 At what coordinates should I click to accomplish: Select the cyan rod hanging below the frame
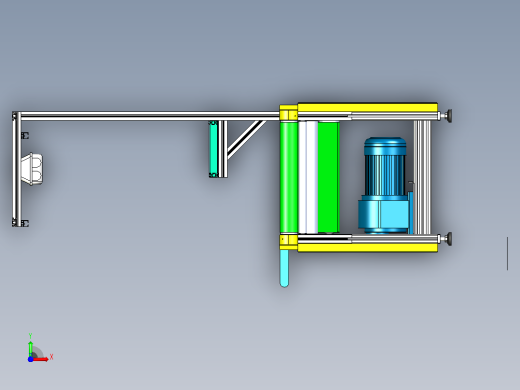coord(284,268)
